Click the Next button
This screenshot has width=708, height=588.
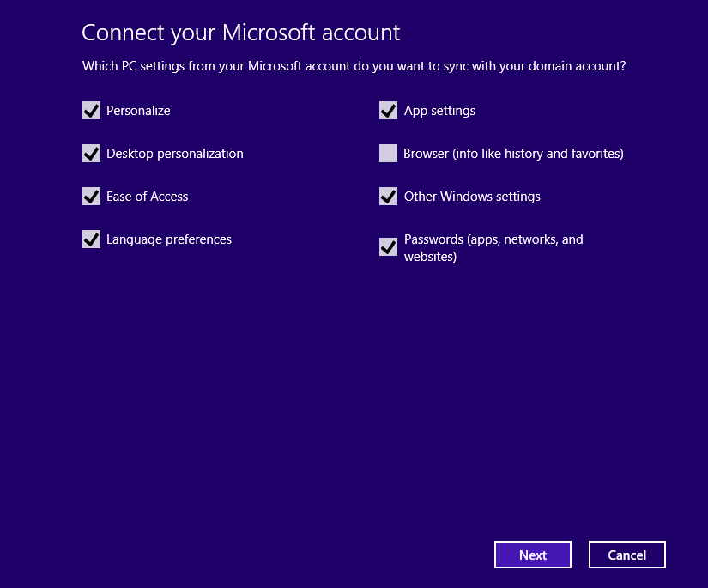click(x=533, y=555)
